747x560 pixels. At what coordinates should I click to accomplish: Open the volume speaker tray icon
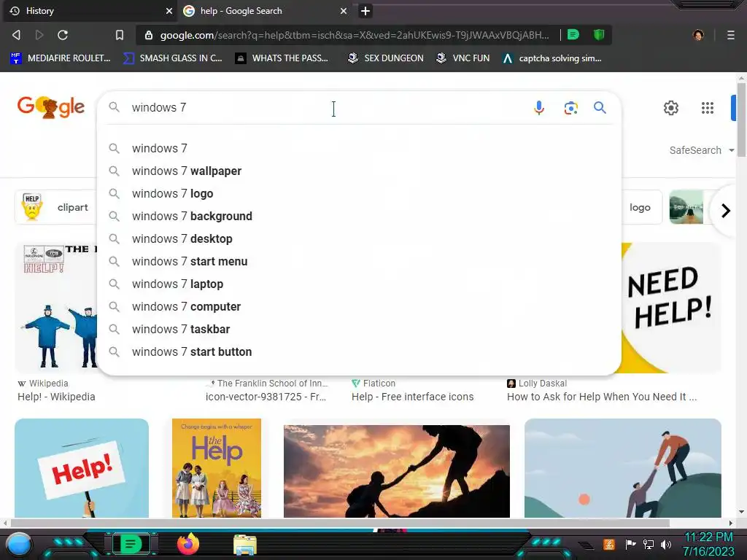tap(666, 544)
